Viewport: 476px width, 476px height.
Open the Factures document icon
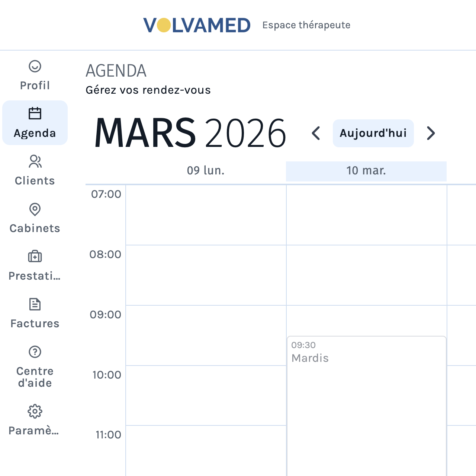pyautogui.click(x=35, y=304)
